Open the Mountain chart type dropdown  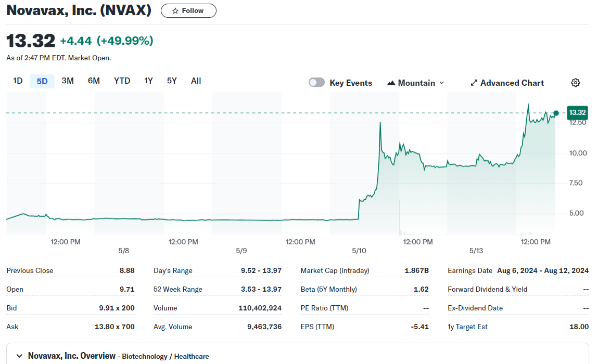coord(416,83)
